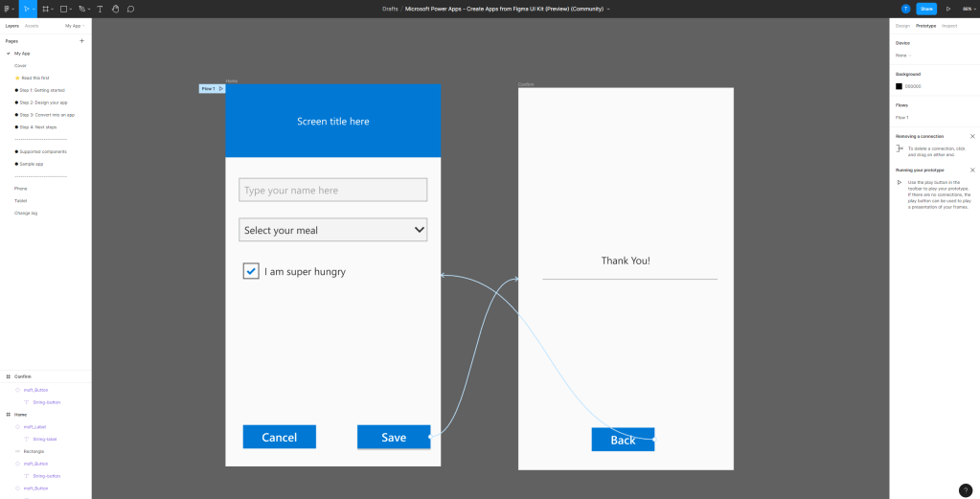This screenshot has width=980, height=499.
Task: Close the 'Removing a connection' tip
Action: pyautogui.click(x=972, y=136)
